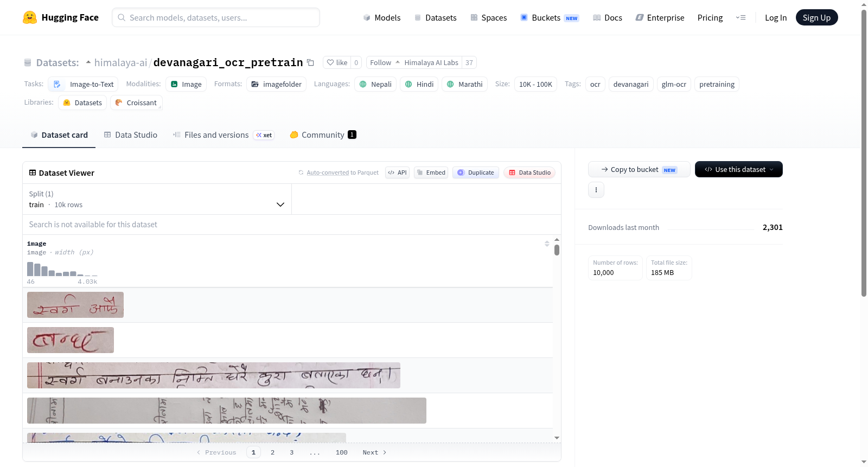Viewport: 868px width, 467px height.
Task: Click the Embed button
Action: [x=431, y=172]
